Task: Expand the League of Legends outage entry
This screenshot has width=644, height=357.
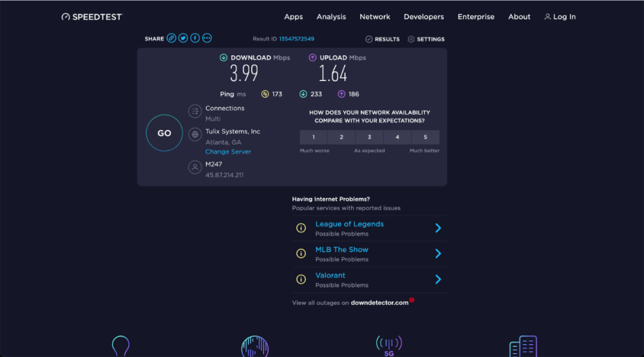Action: 438,228
